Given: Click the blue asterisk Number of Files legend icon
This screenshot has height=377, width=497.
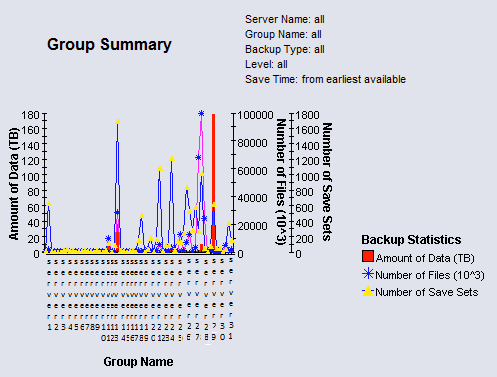Looking at the screenshot, I should (x=368, y=274).
